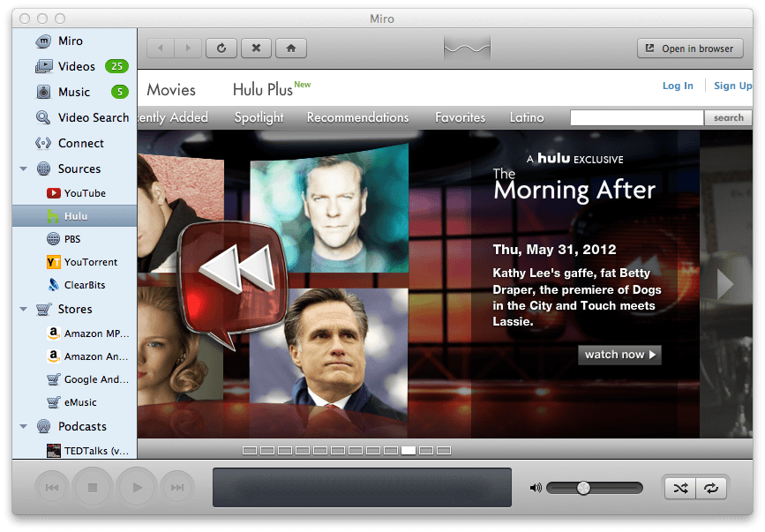Open the current page in browser
765x532 pixels.
(x=690, y=49)
